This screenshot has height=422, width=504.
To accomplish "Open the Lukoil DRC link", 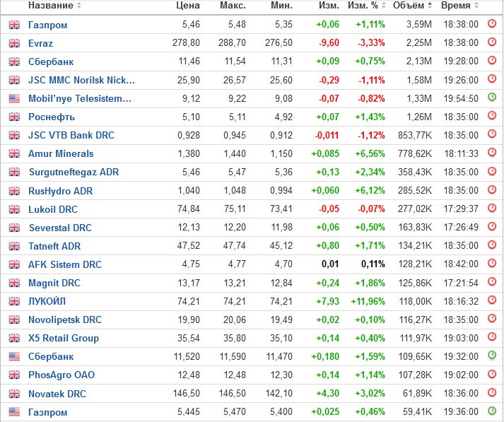I will (53, 209).
